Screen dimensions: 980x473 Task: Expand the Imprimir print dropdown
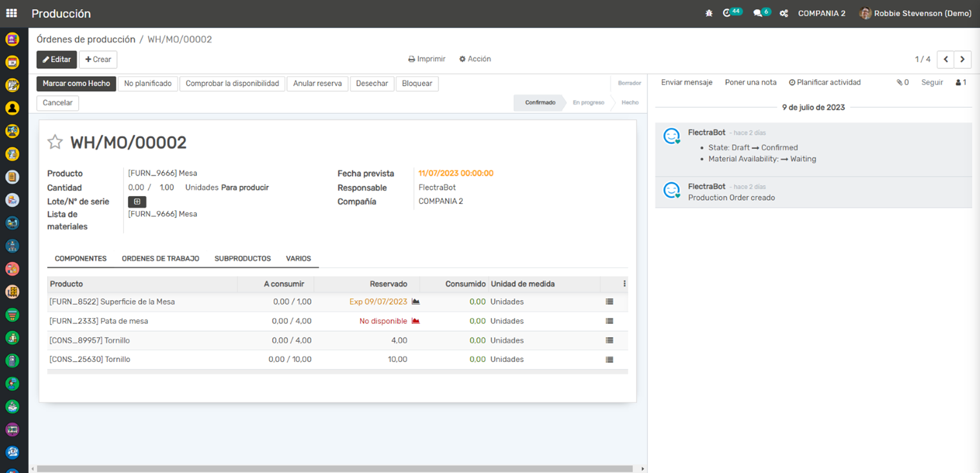point(427,59)
